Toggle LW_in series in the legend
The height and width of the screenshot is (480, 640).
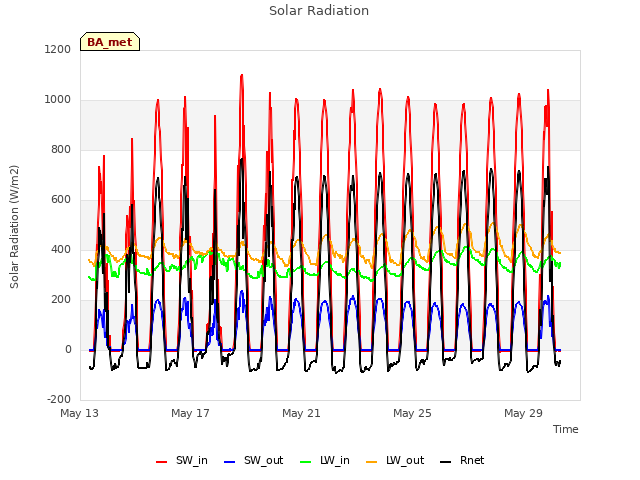(x=324, y=460)
